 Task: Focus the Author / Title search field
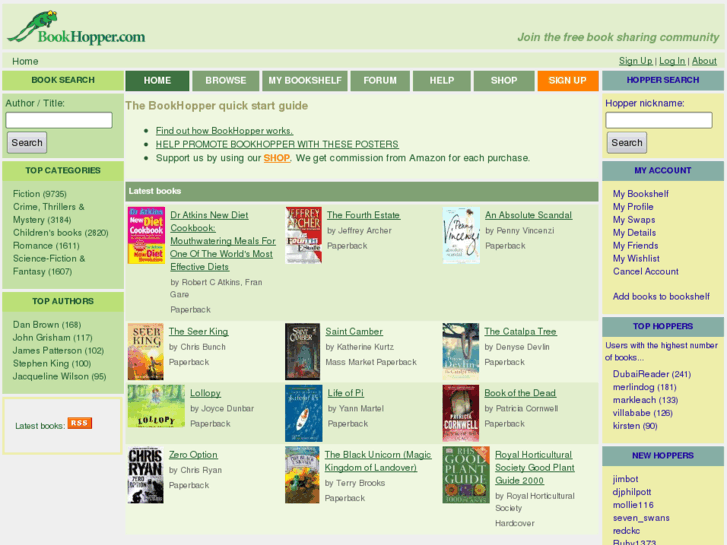(59, 120)
